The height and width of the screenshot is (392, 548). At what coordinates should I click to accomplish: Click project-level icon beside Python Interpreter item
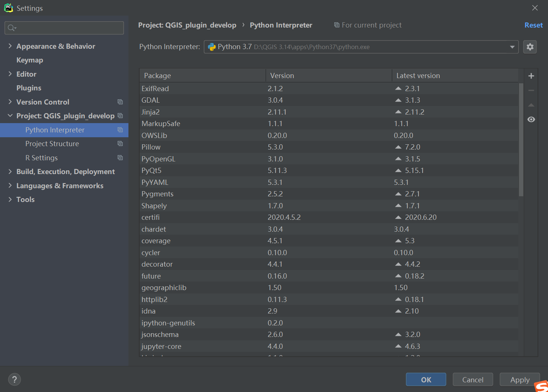[120, 130]
